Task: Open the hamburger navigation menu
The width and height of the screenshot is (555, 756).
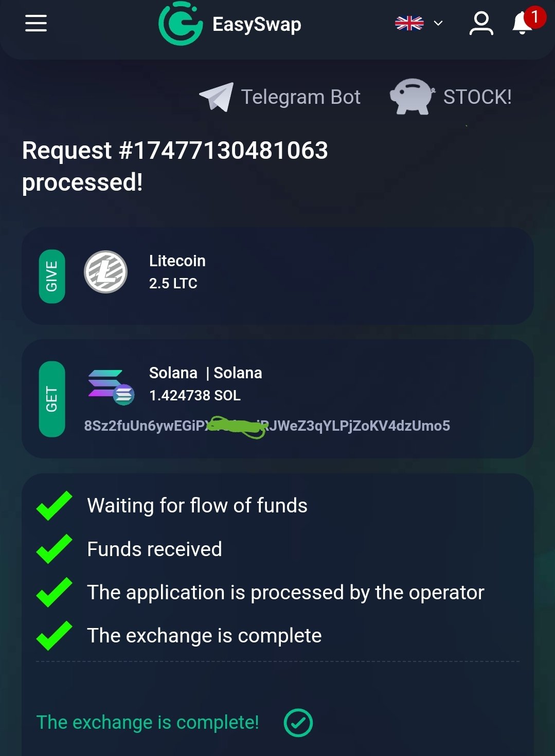Action: [x=36, y=23]
